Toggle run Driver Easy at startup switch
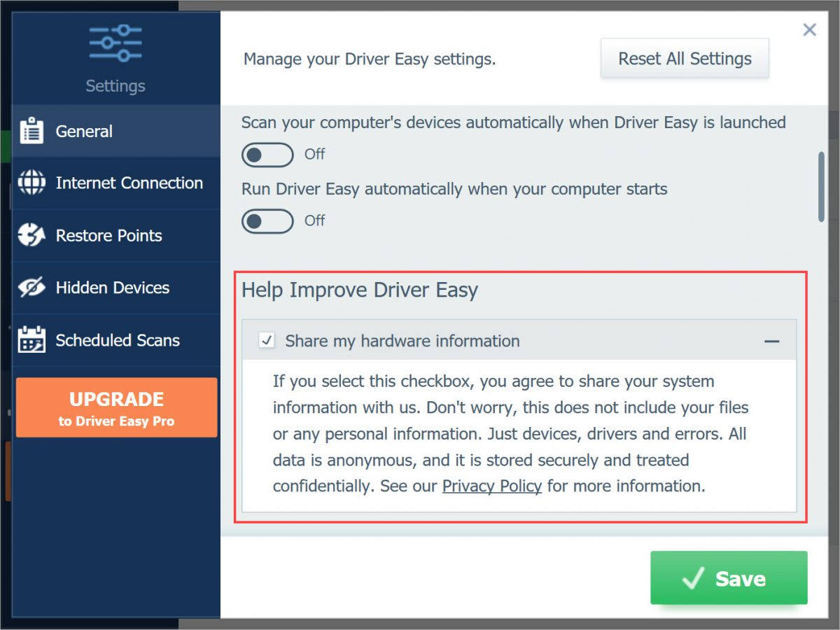Viewport: 840px width, 630px height. [x=267, y=221]
